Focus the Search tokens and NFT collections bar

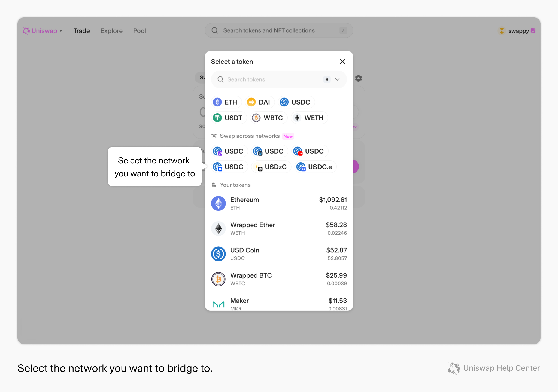(279, 30)
